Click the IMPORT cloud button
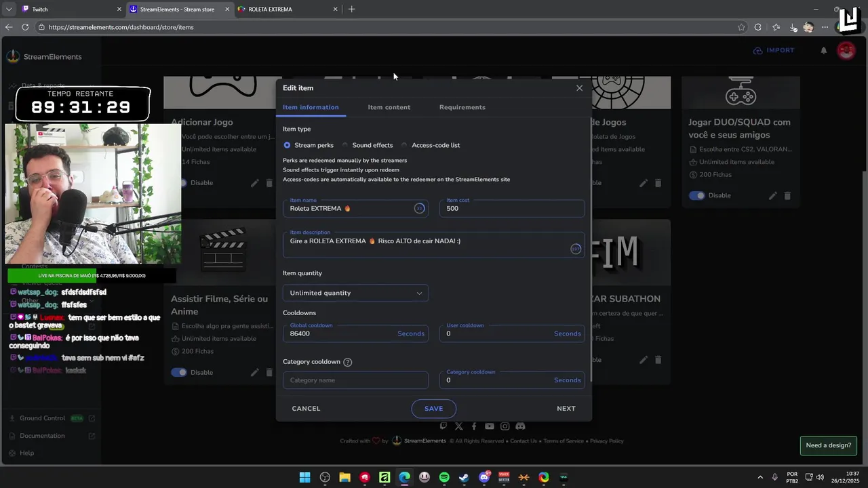 coord(774,50)
